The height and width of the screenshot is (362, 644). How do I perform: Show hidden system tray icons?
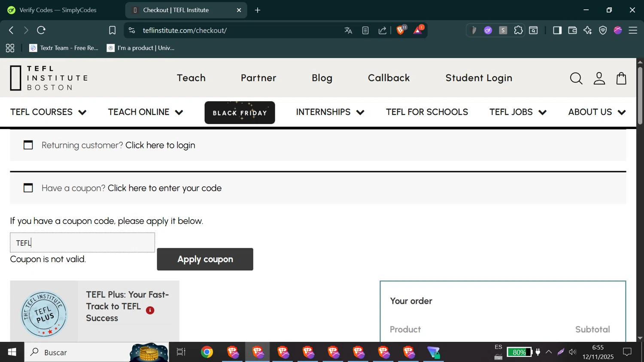tap(549, 352)
